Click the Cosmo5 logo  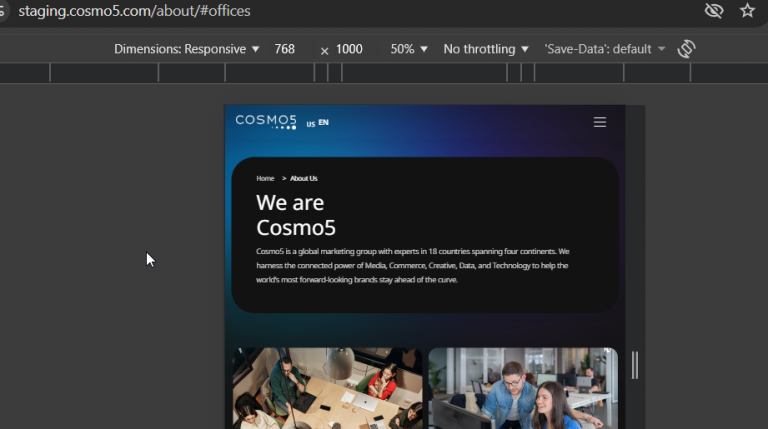266,121
